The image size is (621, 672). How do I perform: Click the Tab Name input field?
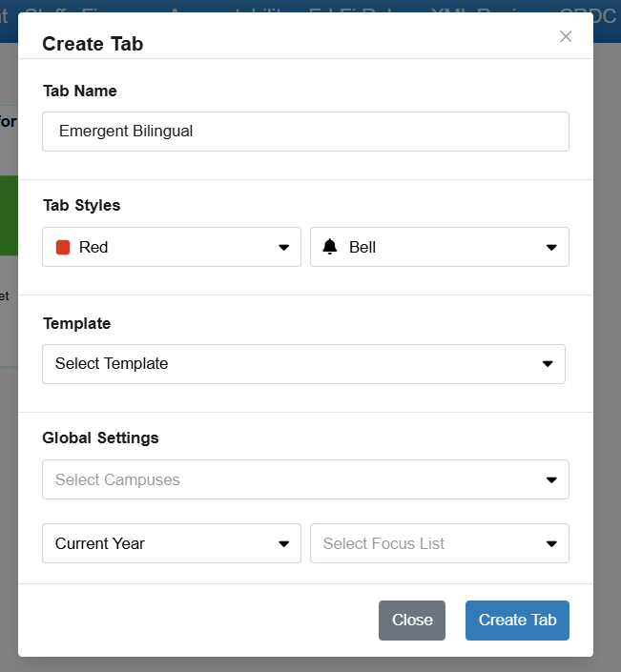pyautogui.click(x=305, y=132)
